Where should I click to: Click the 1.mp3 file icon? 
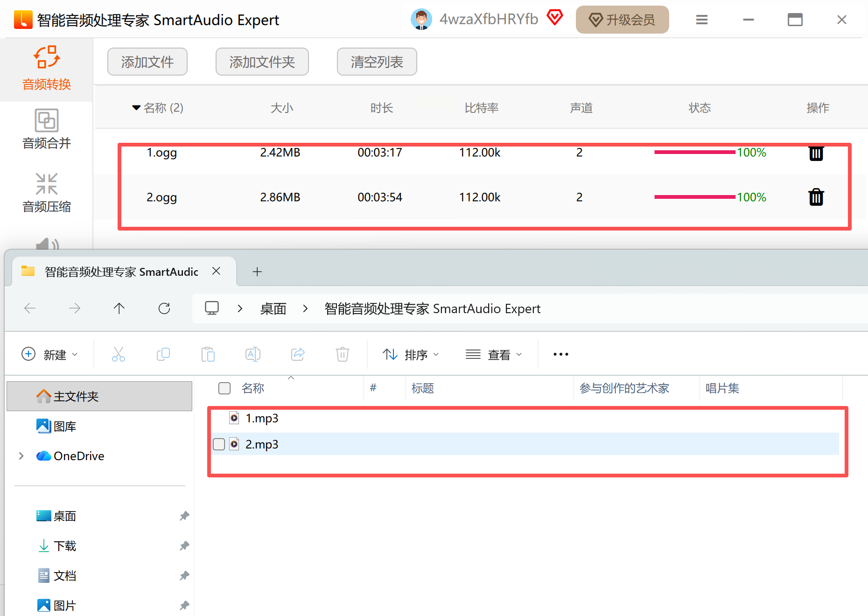(234, 418)
